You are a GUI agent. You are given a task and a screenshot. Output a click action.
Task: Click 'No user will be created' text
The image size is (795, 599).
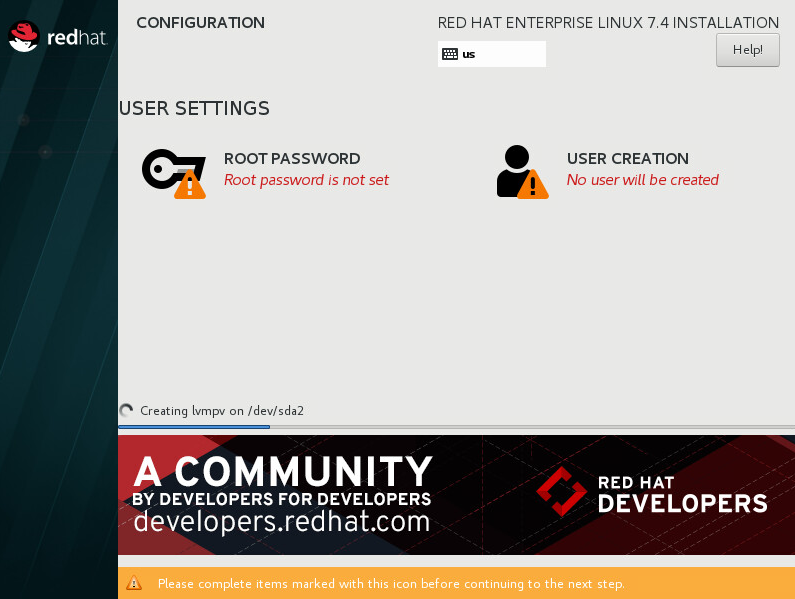642,180
